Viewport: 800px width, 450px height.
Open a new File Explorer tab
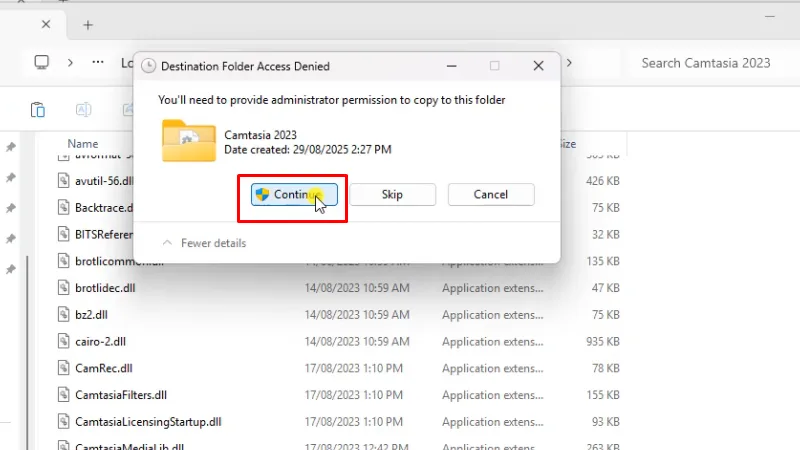tap(88, 24)
